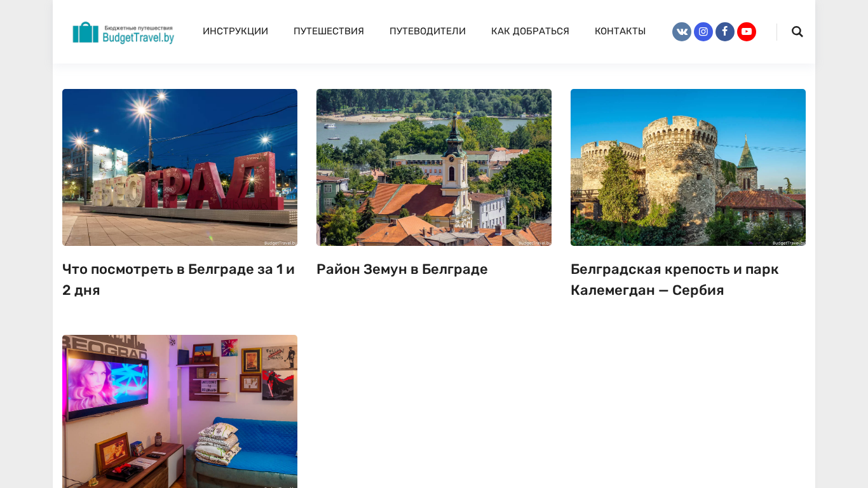Open the ИНСТРУКЦИИ menu item
Screen dimensions: 868x488
point(235,31)
